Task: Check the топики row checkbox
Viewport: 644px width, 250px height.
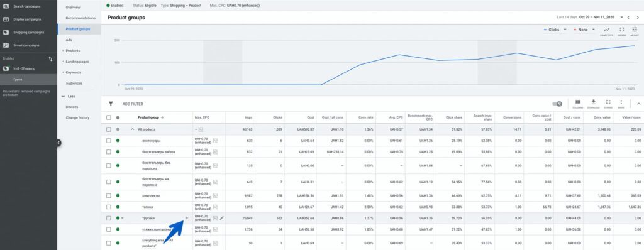Action: pyautogui.click(x=108, y=207)
